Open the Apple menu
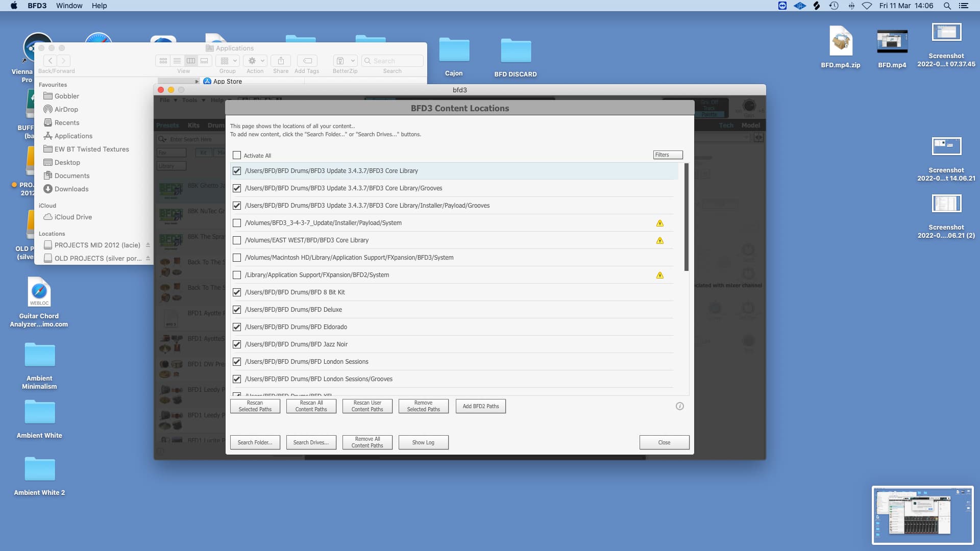Screen dimensions: 980x551 [x=14, y=6]
